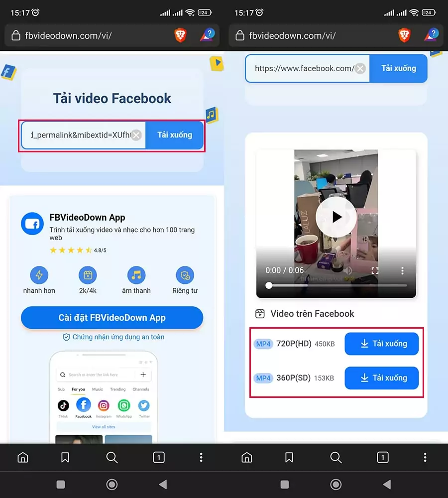448x498 pixels.
Task: Open bookmarks in left browser toolbar
Action: [x=65, y=457]
